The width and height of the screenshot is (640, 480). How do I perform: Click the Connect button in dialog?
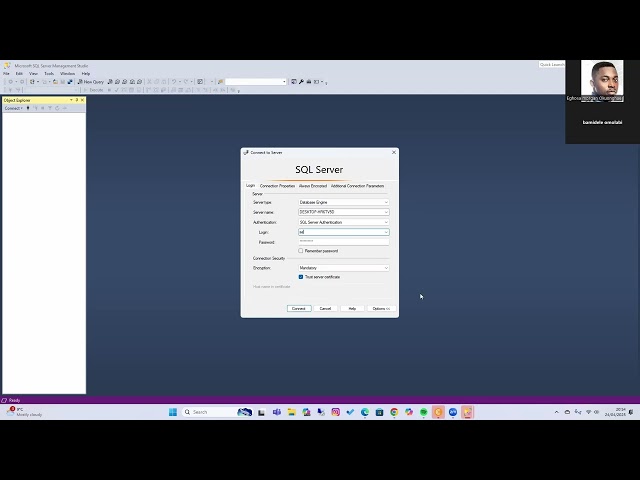[299, 309]
